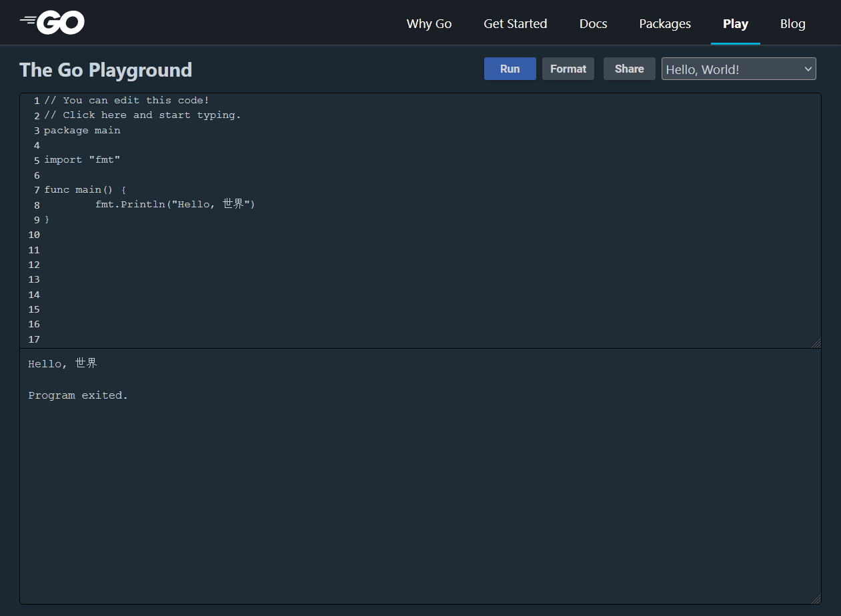Screen dimensions: 841x616
Task: Click The Go Playground heading
Action: tap(105, 70)
